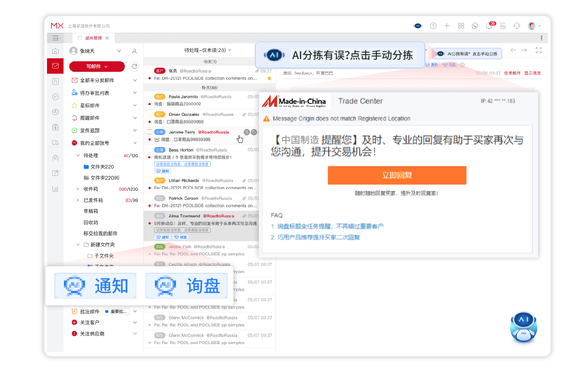Open the profile avatar dropdown arrow

540,26
